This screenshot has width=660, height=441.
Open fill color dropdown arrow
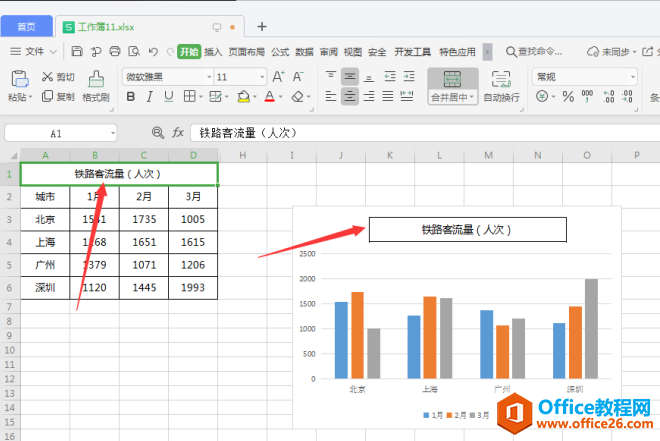(x=255, y=97)
